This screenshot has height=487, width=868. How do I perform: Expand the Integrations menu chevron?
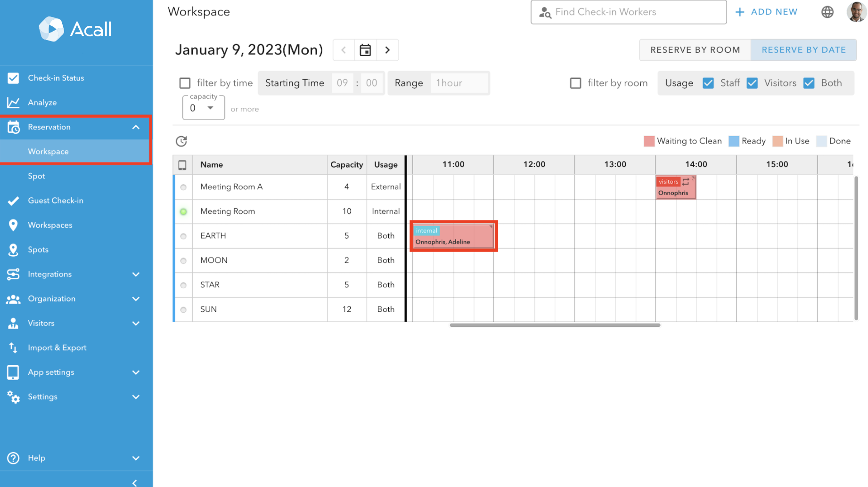point(136,274)
